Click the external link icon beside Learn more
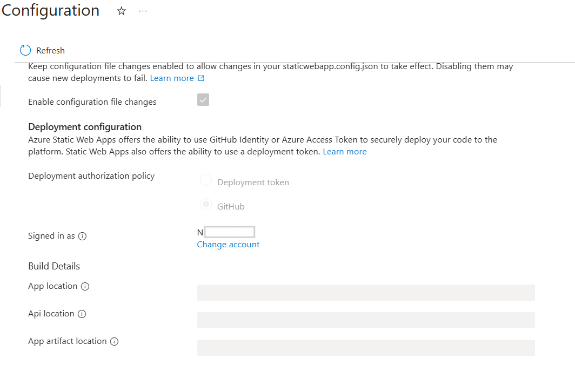 tap(201, 78)
